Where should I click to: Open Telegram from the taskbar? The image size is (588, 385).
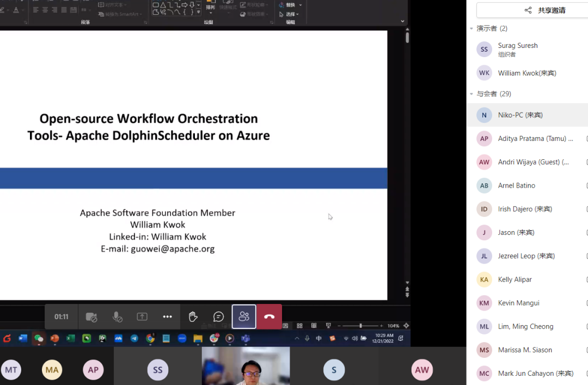(x=134, y=339)
